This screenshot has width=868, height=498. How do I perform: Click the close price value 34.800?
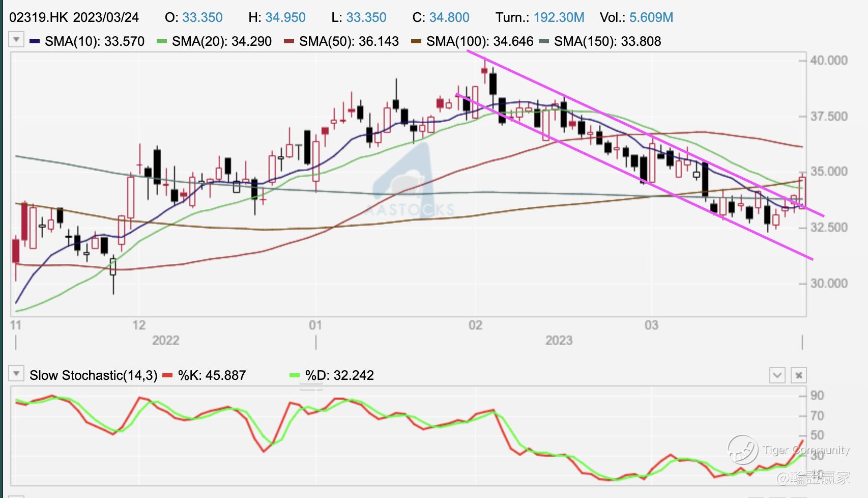click(x=449, y=17)
